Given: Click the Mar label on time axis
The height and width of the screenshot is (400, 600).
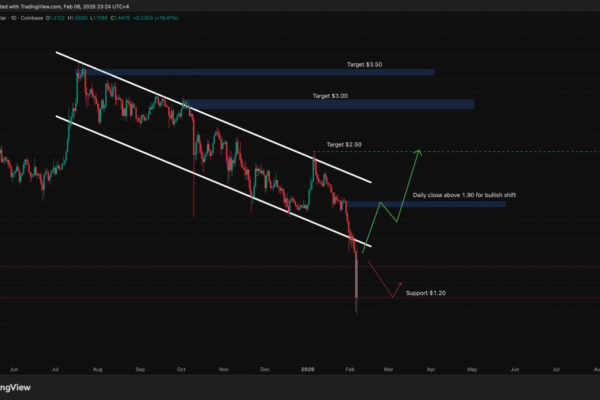Looking at the screenshot, I should point(389,368).
